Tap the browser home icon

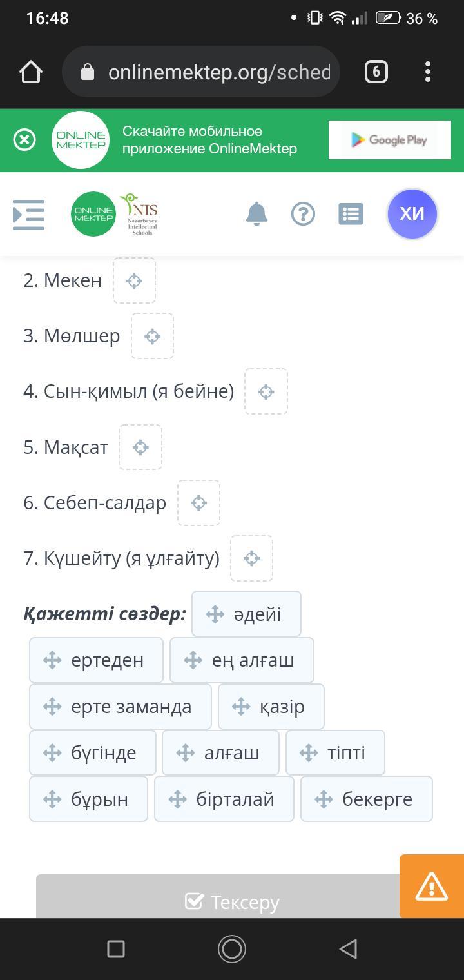(31, 72)
